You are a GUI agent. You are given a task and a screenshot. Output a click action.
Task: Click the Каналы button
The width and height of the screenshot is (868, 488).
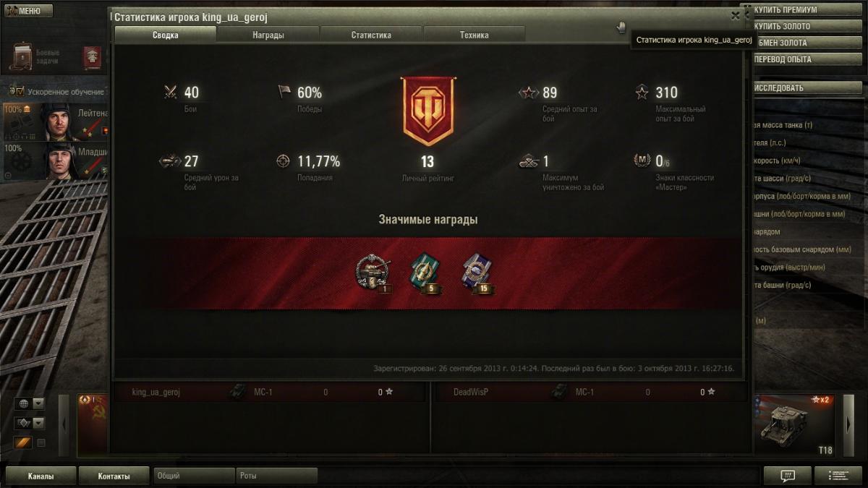[x=41, y=476]
